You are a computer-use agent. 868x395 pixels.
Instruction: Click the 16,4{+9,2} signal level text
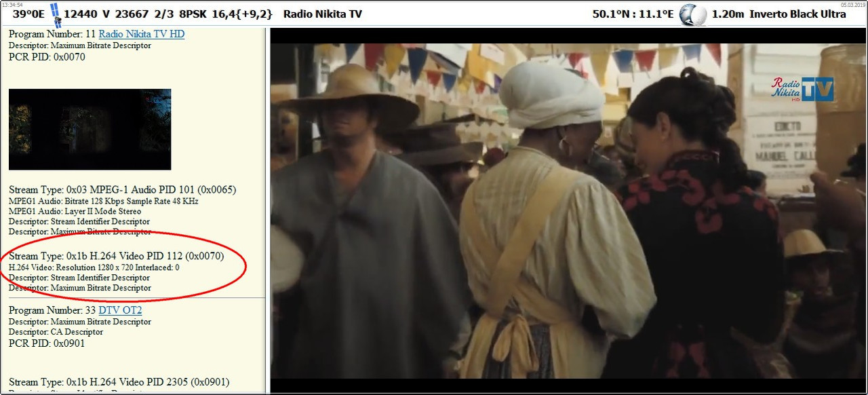coord(243,14)
